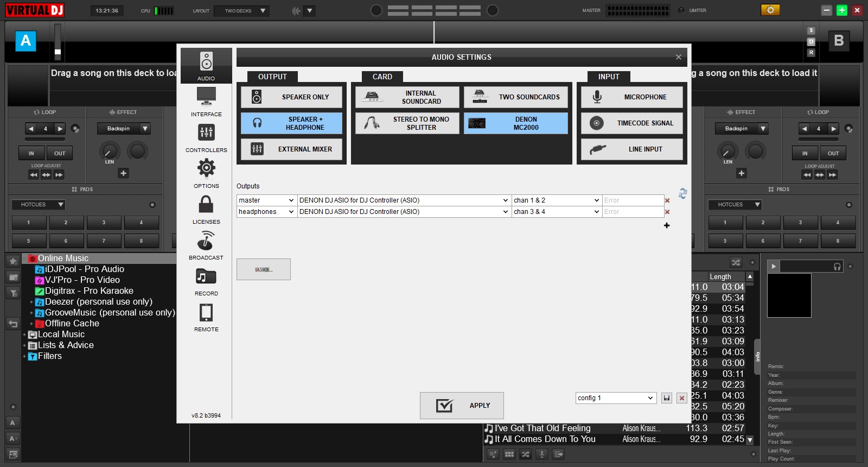Click the deck B letter icon
The width and height of the screenshot is (868, 467).
(x=839, y=41)
